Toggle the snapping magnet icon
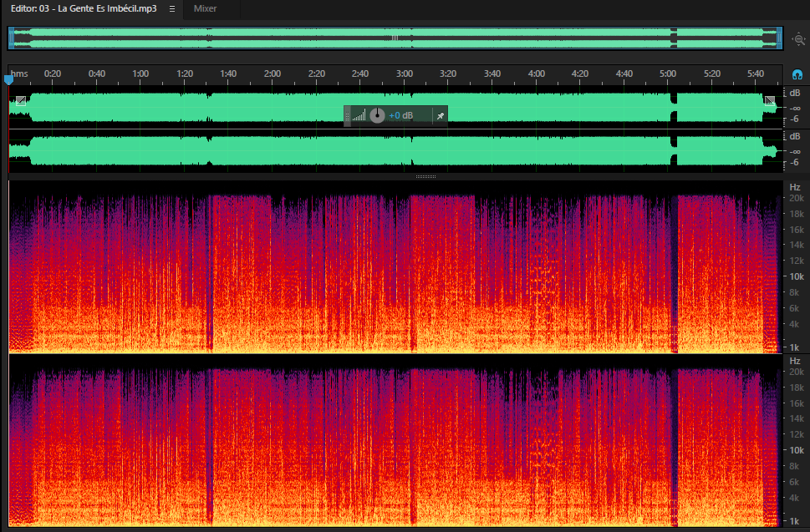Screen dimensions: 810x532 click(x=797, y=75)
